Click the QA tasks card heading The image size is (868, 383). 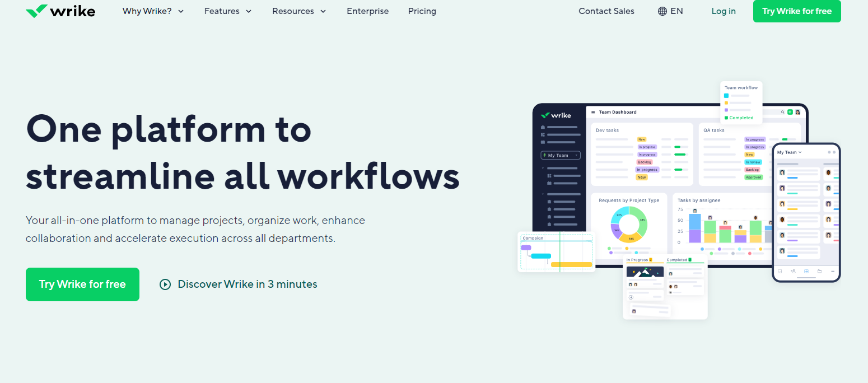point(714,130)
